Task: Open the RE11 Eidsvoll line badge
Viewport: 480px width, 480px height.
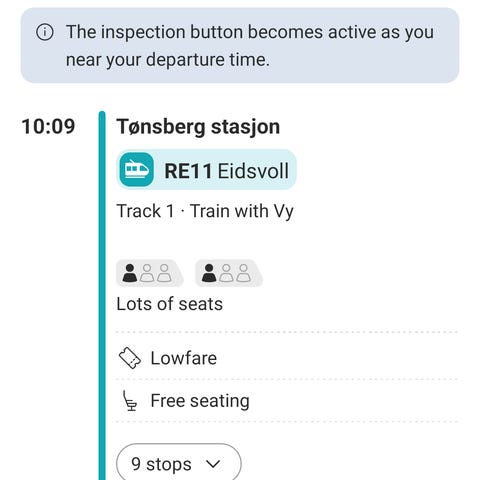Action: tap(206, 170)
